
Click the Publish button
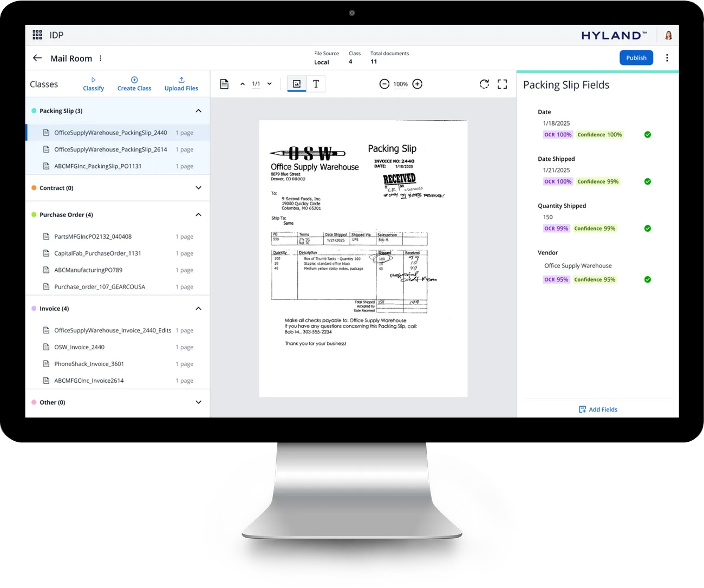pyautogui.click(x=636, y=58)
